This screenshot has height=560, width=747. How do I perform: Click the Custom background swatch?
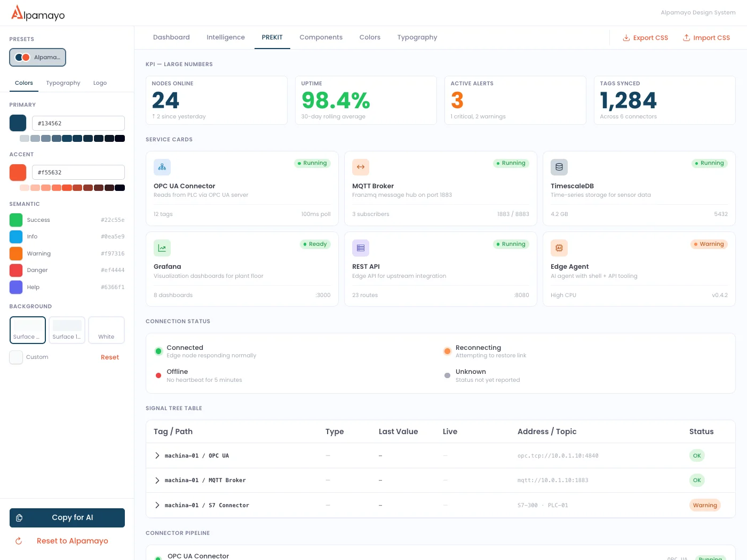(16, 357)
